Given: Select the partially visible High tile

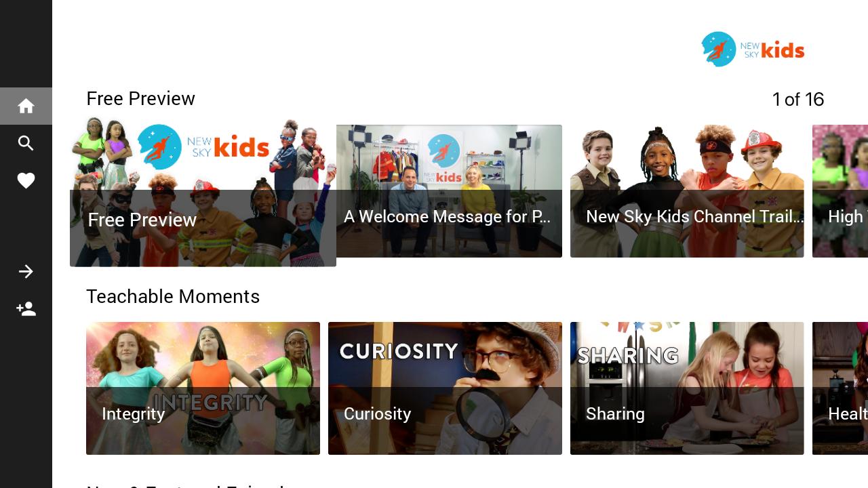Looking at the screenshot, I should point(840,191).
